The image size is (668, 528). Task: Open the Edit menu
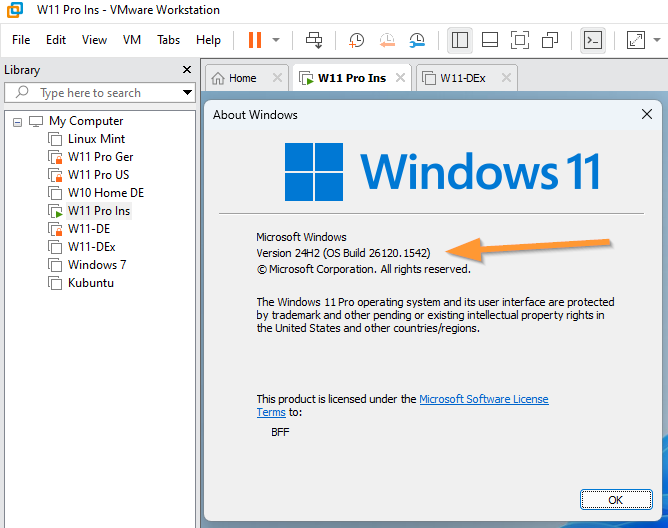pyautogui.click(x=56, y=40)
